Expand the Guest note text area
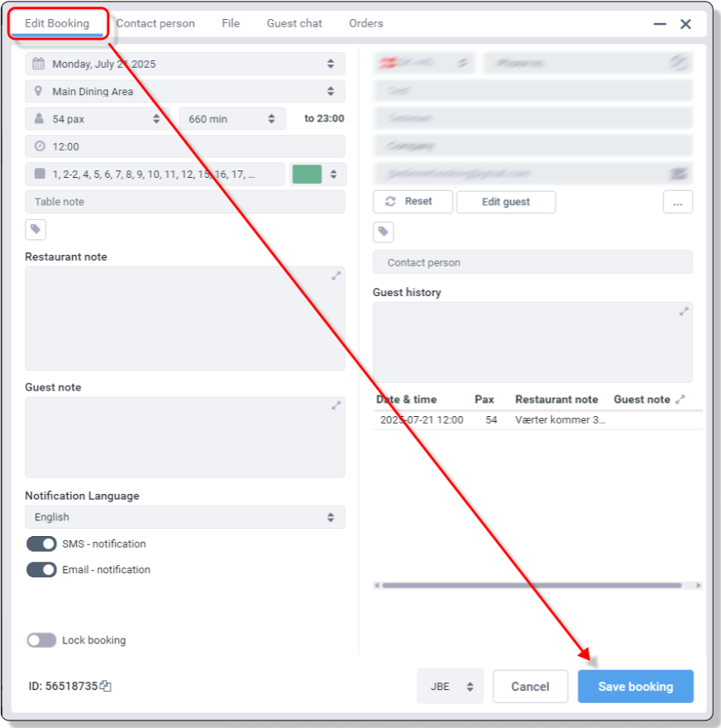The height and width of the screenshot is (728, 721). point(336,405)
